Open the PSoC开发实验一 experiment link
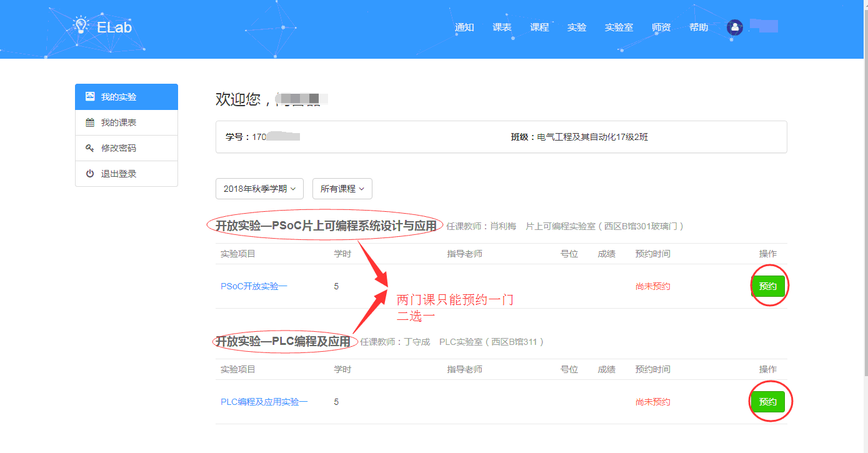Image resolution: width=868 pixels, height=453 pixels. coord(254,286)
